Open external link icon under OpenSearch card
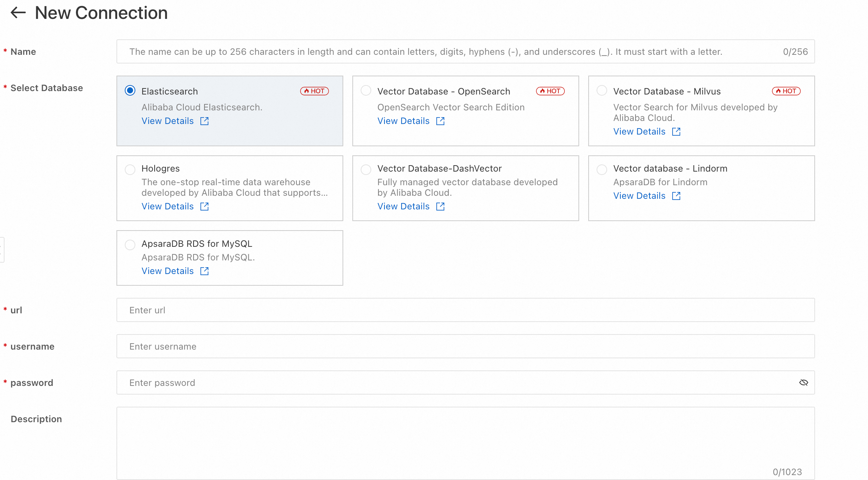 (440, 121)
